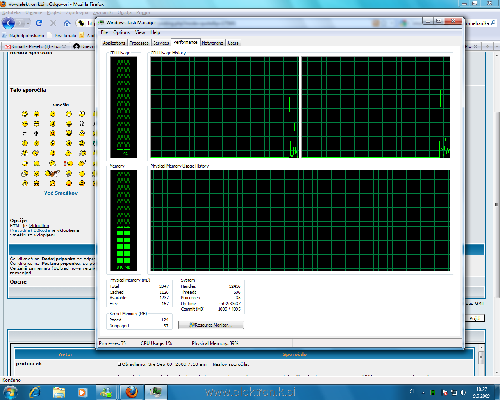Open the Options menu in Task Manager
The height and width of the screenshot is (400, 500).
point(121,32)
